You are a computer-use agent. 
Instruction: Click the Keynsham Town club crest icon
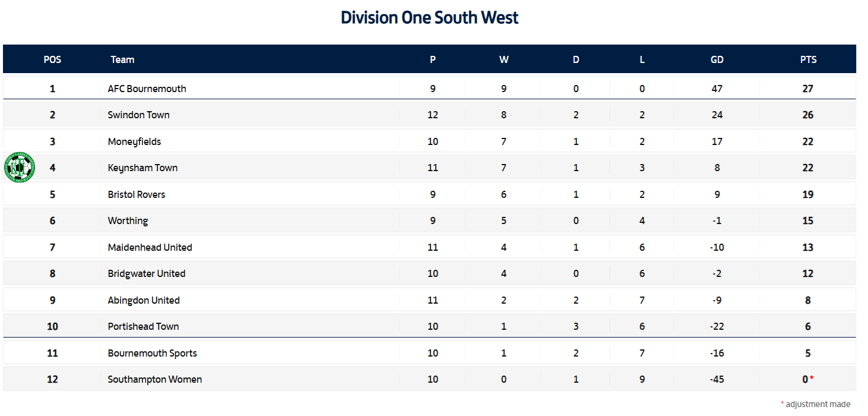coord(20,168)
